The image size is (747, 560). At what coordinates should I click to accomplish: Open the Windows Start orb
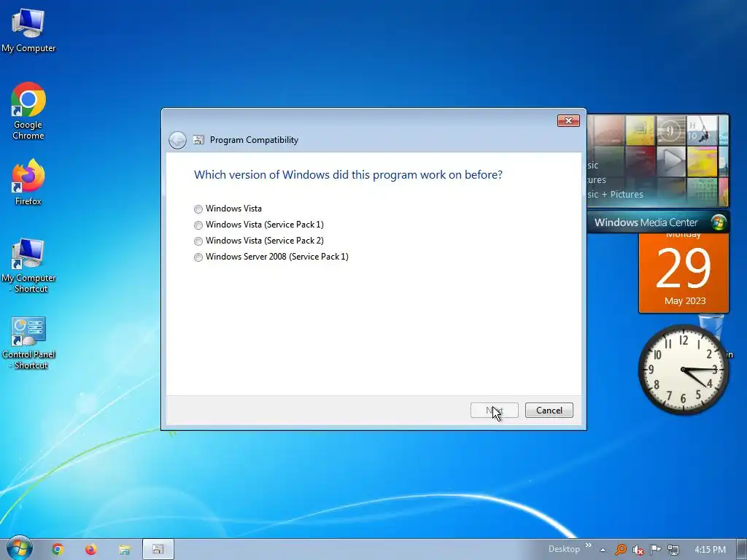coord(19,548)
